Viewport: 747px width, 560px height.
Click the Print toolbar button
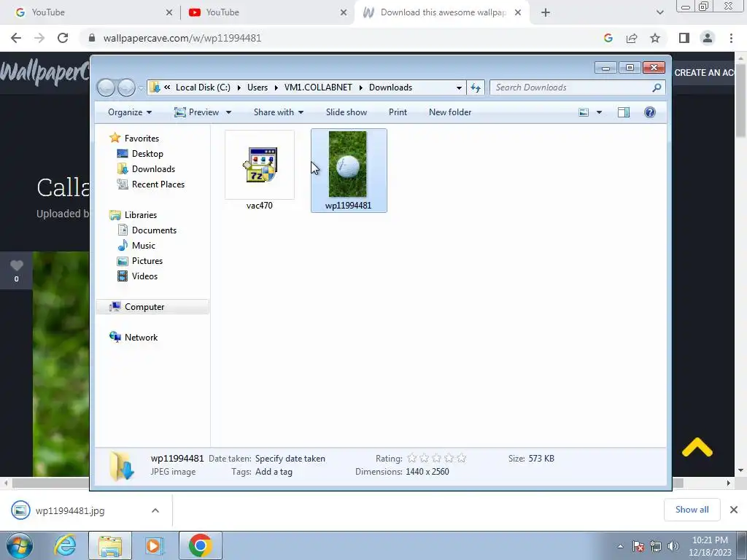398,112
